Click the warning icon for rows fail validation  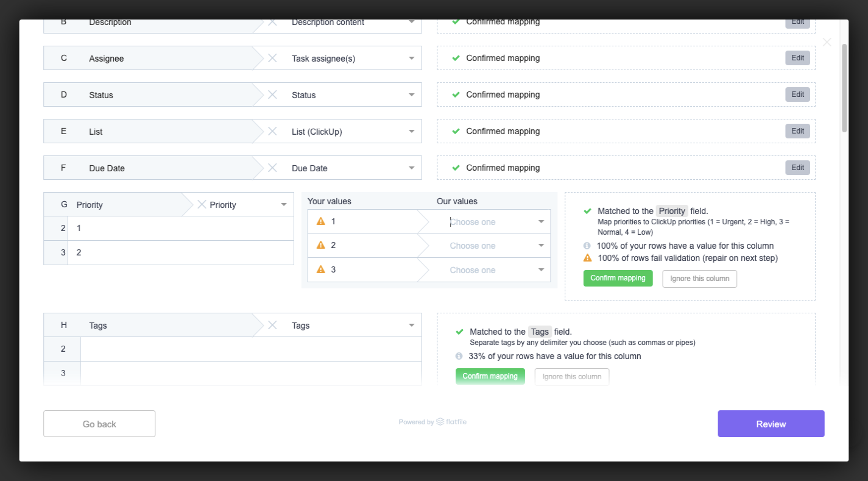click(587, 258)
